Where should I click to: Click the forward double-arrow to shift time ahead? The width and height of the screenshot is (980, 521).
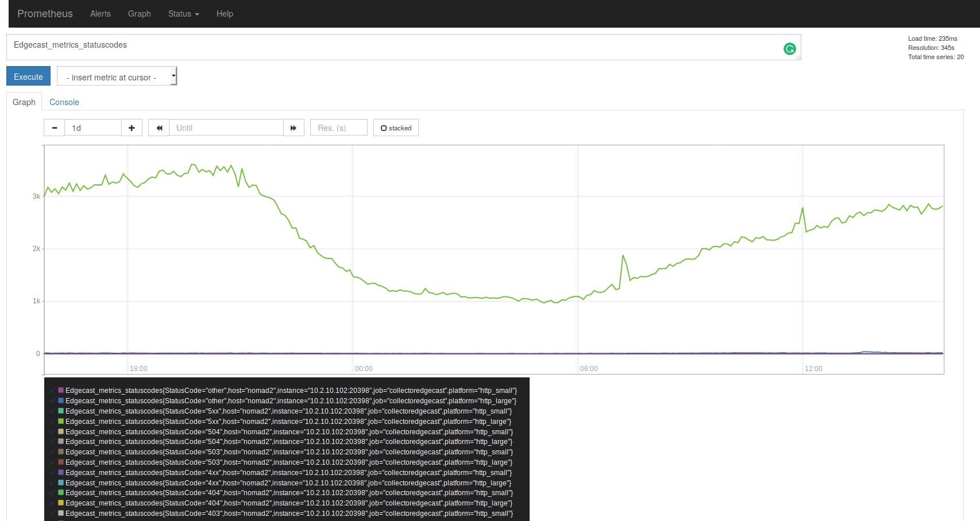[294, 128]
